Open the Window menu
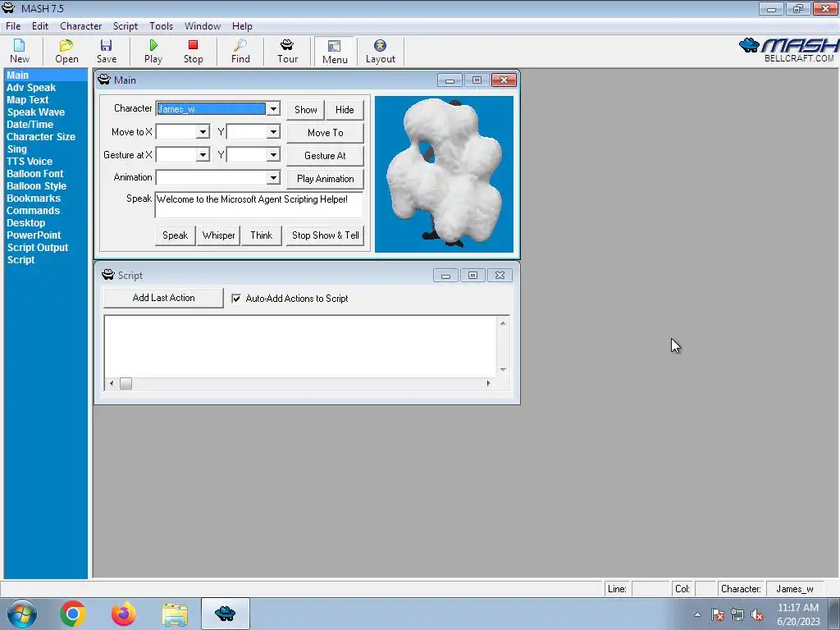The height and width of the screenshot is (630, 840). 203,25
